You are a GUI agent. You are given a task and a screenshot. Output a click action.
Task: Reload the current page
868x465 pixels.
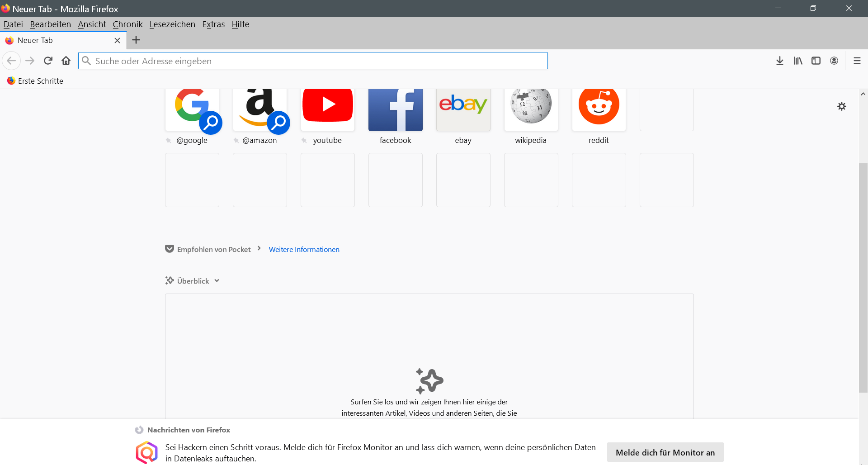pos(48,61)
